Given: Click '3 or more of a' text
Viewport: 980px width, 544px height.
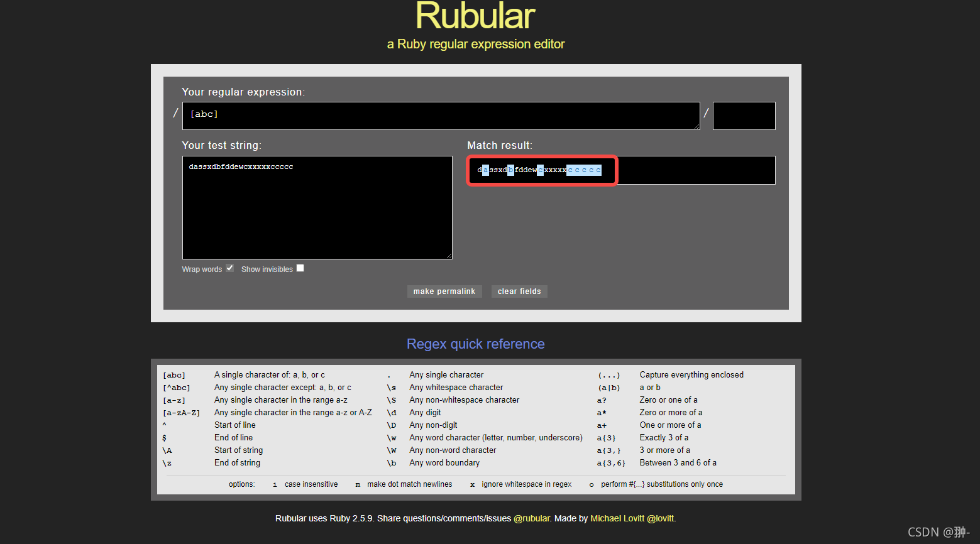Looking at the screenshot, I should point(665,450).
